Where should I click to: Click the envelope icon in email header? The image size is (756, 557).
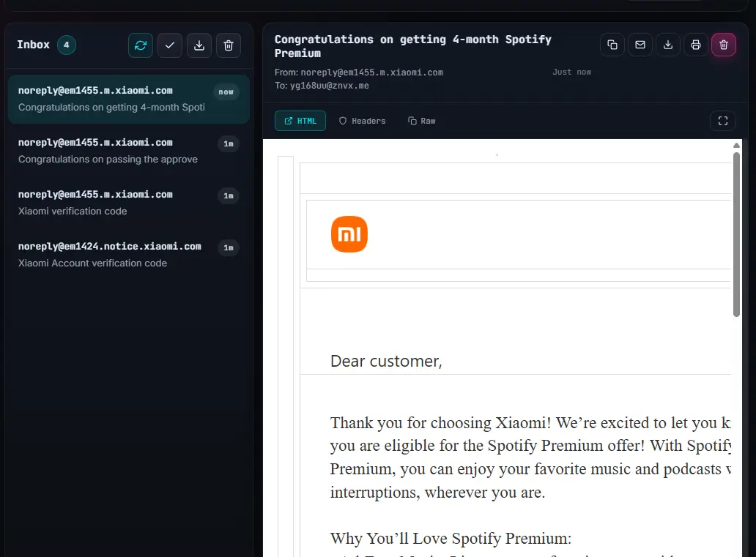point(640,45)
